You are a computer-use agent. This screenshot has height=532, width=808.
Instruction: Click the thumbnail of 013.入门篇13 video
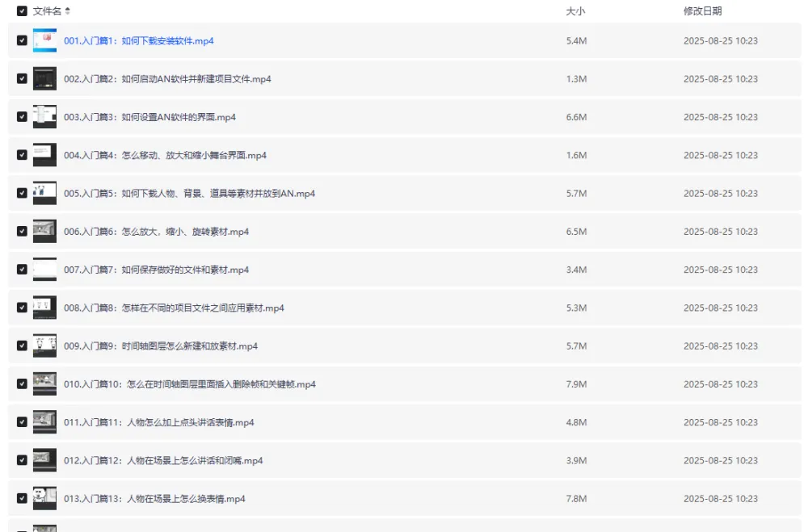point(44,498)
